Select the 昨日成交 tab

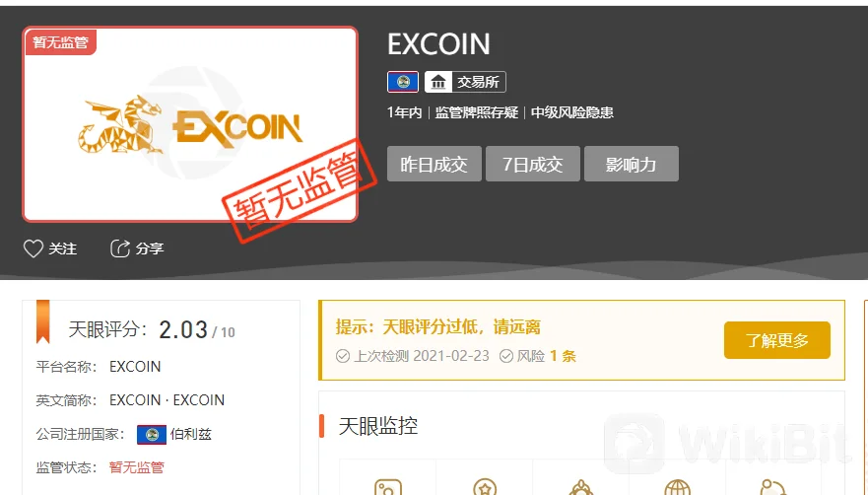(434, 164)
